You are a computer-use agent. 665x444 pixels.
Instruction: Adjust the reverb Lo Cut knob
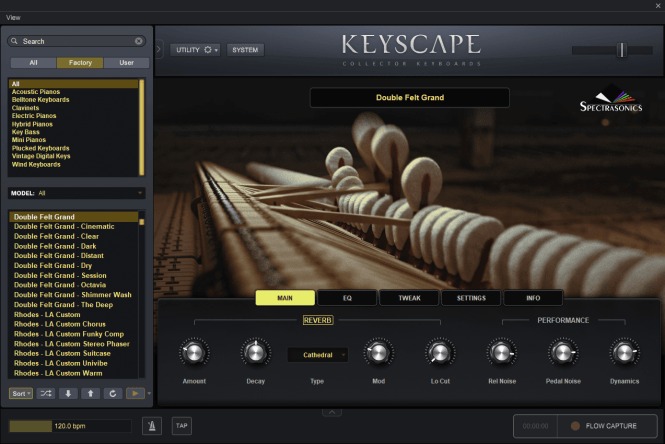440,352
